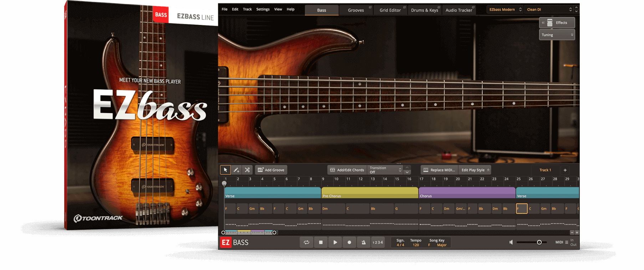Adjust the master volume slider knob
644x270 pixels.
(539, 243)
